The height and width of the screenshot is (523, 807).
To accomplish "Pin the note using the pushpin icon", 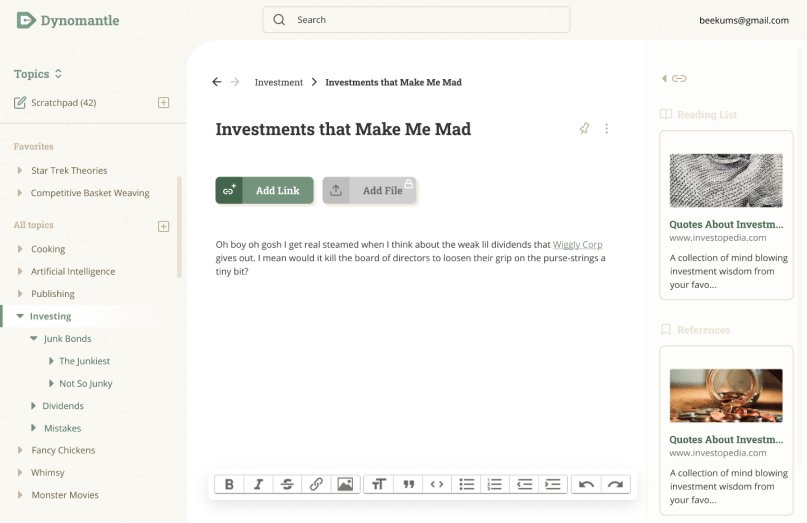I will click(x=584, y=128).
